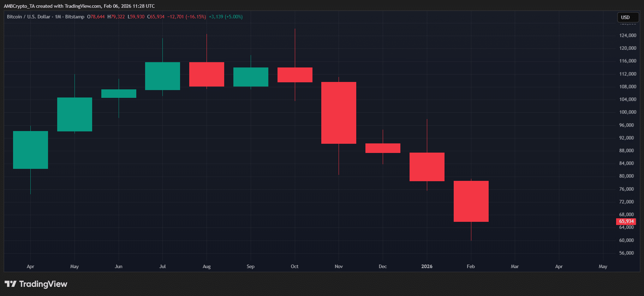This screenshot has height=296, width=644.
Task: Click the 72,000 price axis label
Action: click(627, 202)
